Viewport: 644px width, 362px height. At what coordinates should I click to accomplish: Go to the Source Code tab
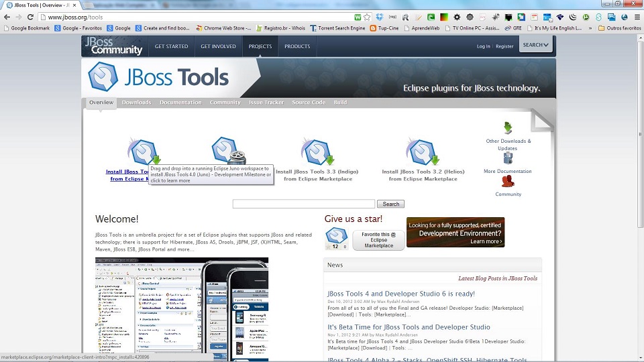309,103
